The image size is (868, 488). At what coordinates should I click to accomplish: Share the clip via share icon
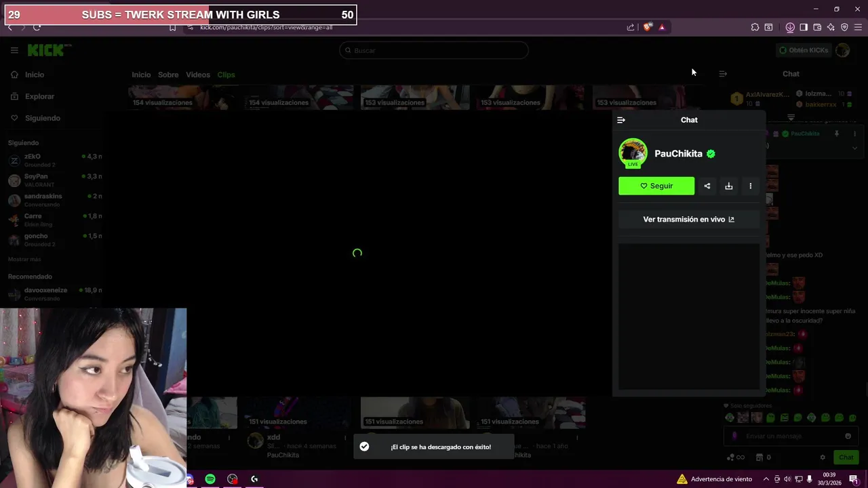(x=707, y=186)
